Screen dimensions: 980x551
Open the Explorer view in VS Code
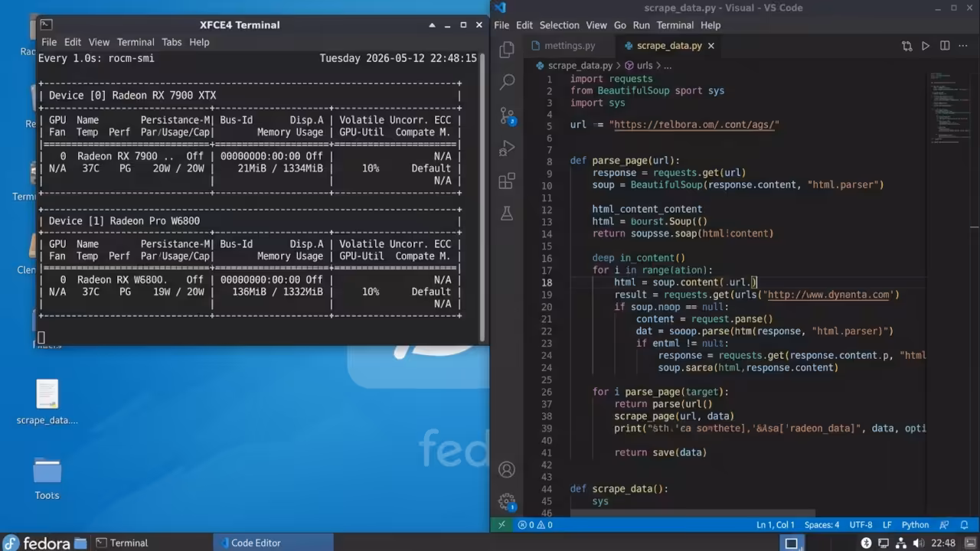click(507, 50)
